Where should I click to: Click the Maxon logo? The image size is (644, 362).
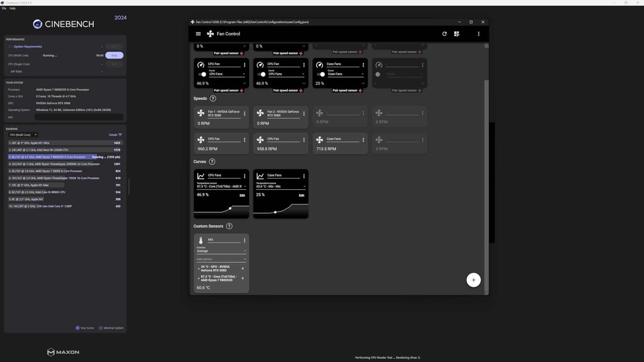pyautogui.click(x=63, y=352)
